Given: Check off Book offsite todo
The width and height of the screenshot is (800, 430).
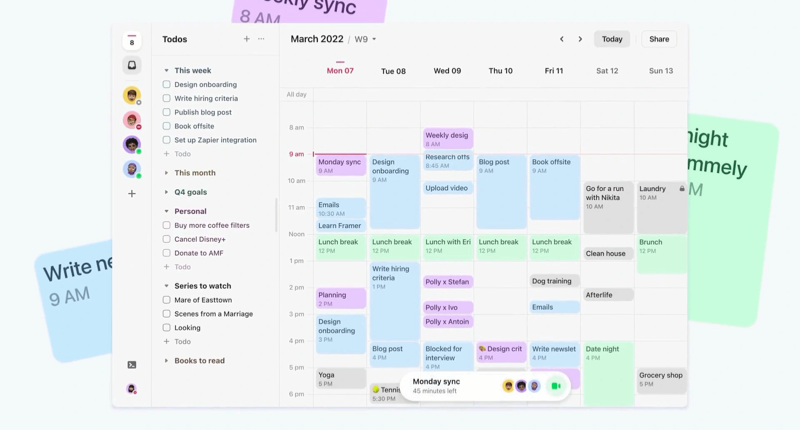Looking at the screenshot, I should point(166,125).
